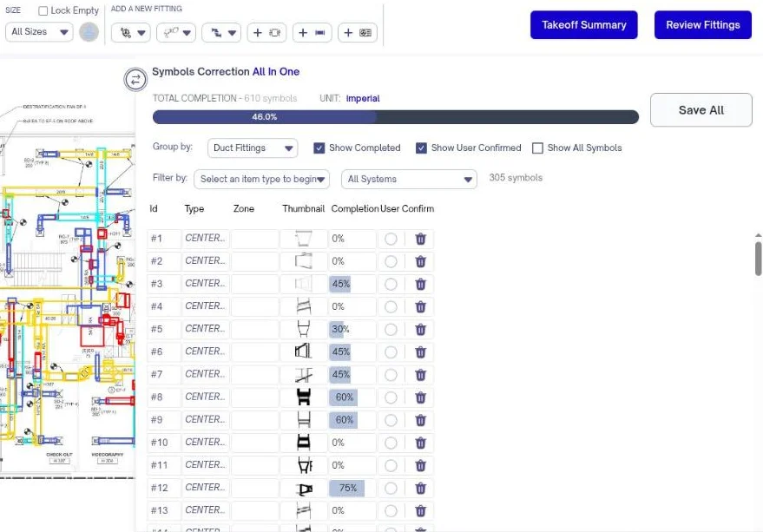Click the Zone field of row #7
Image resolution: width=763 pixels, height=532 pixels.
254,375
